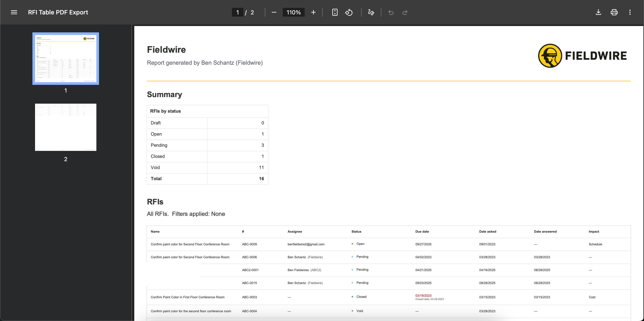This screenshot has width=644, height=321.
Task: Click the redo arrow icon
Action: pos(405,12)
